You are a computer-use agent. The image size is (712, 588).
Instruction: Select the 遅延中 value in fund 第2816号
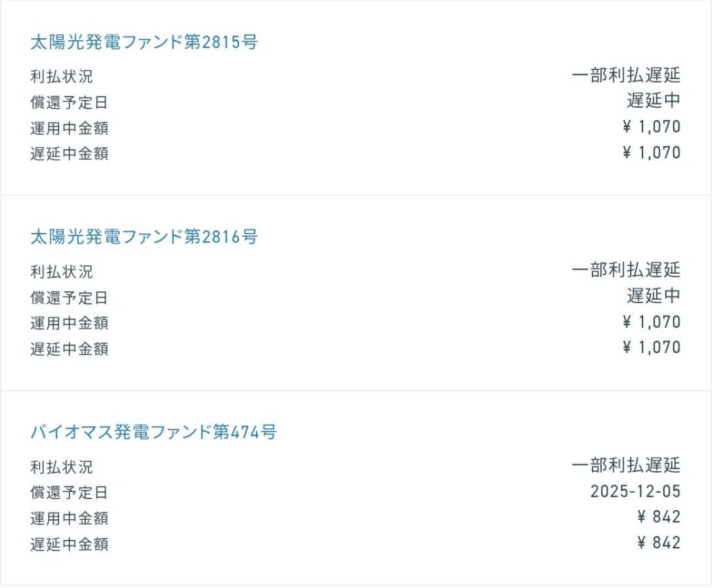tap(654, 296)
